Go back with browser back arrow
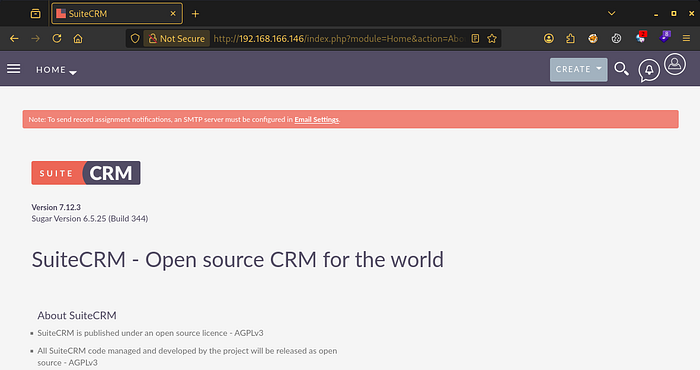700x370 pixels. (x=14, y=39)
